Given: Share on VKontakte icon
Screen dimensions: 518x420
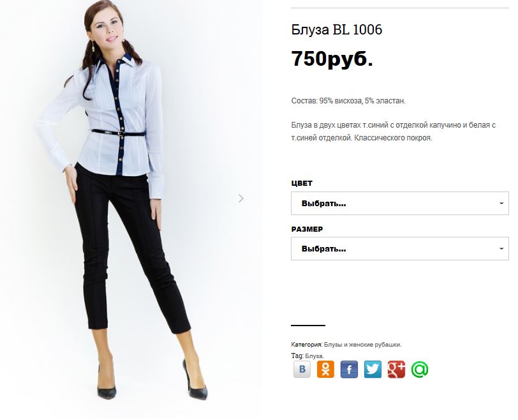Looking at the screenshot, I should (x=302, y=369).
